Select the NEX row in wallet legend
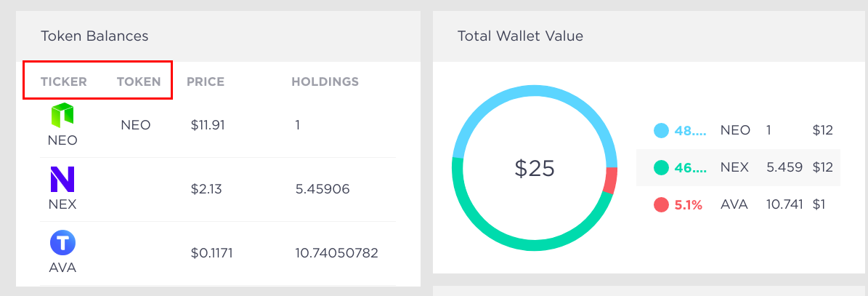The height and width of the screenshot is (296, 868). coord(738,167)
